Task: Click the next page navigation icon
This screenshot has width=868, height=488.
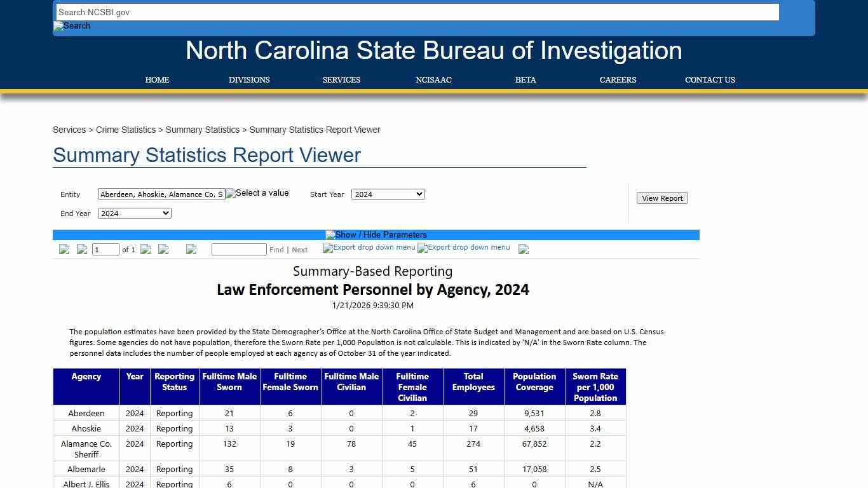Action: tap(146, 249)
